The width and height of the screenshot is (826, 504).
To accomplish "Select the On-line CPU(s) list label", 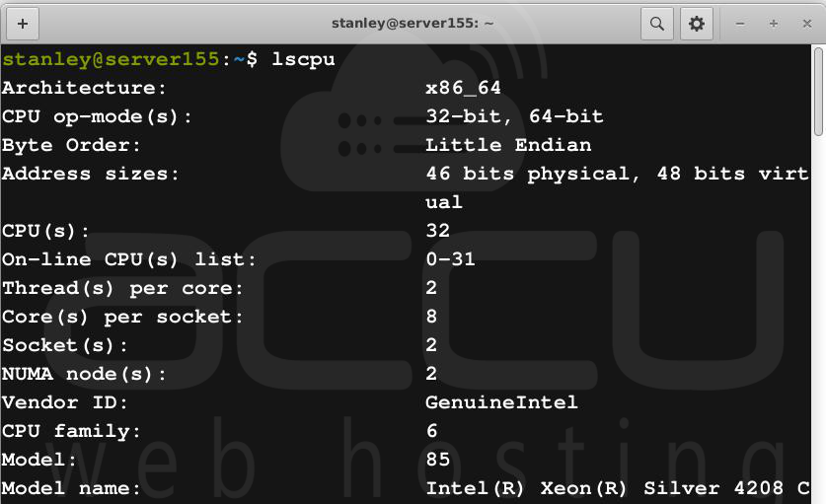I will click(x=129, y=259).
